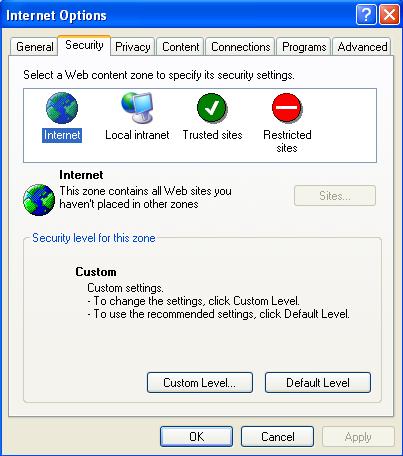Viewport: 403px width, 456px height.
Task: Click the highlighted Internet zone label
Action: 62,135
